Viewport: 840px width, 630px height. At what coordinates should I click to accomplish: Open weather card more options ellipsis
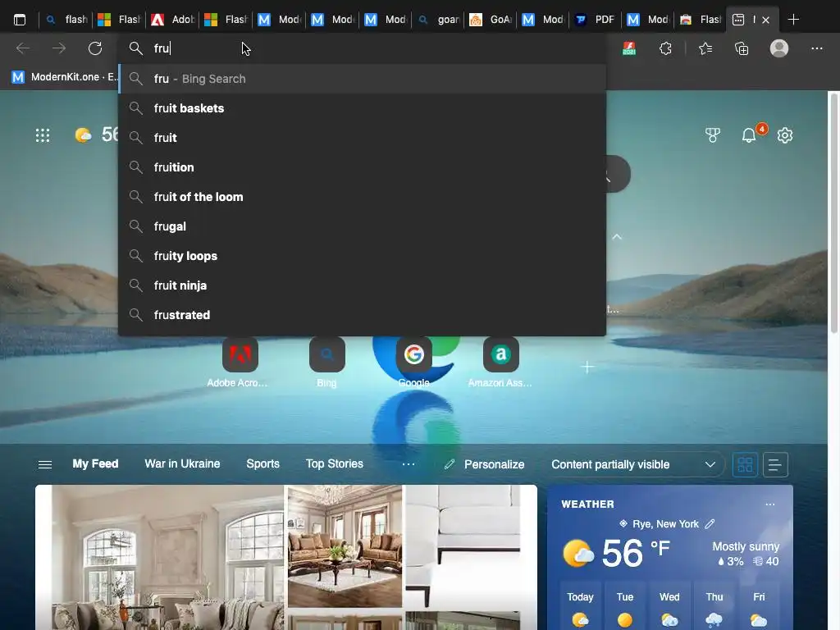(769, 504)
